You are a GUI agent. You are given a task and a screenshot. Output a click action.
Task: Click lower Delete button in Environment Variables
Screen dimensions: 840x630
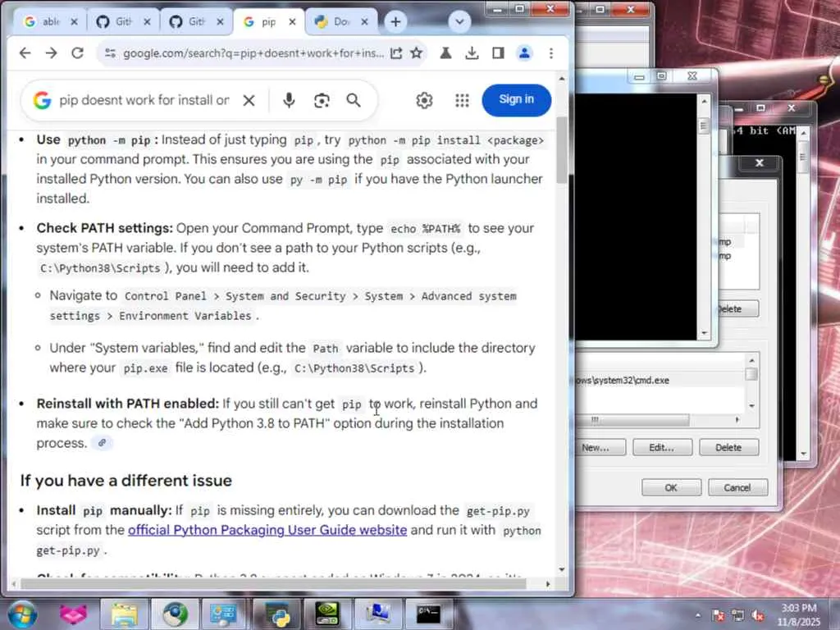[728, 447]
